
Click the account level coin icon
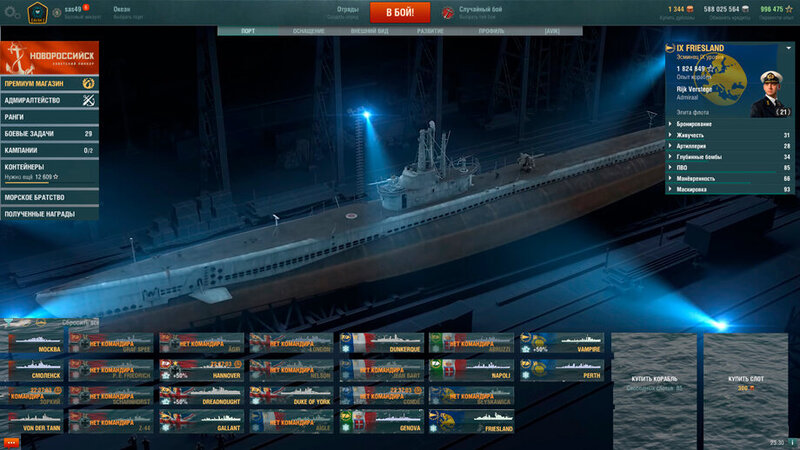click(57, 13)
